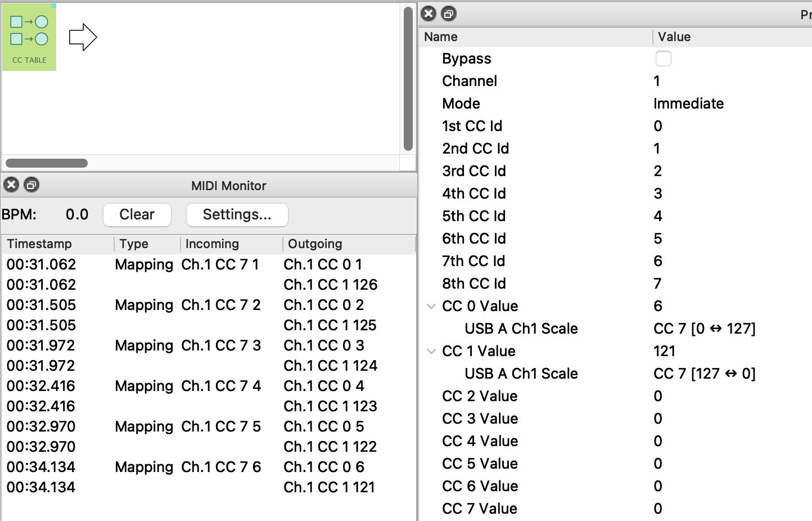The height and width of the screenshot is (521, 812).
Task: Select CC 7 [127 ↔ 0] mapping value
Action: (x=704, y=374)
